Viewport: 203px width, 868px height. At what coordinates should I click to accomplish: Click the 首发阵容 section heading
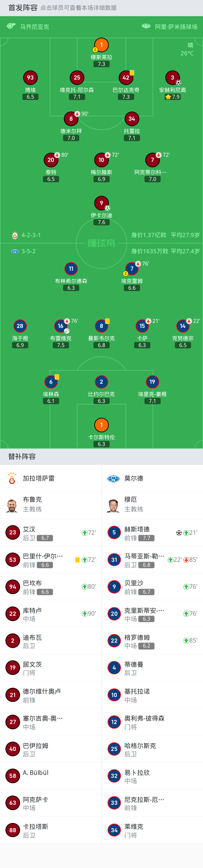click(x=23, y=8)
